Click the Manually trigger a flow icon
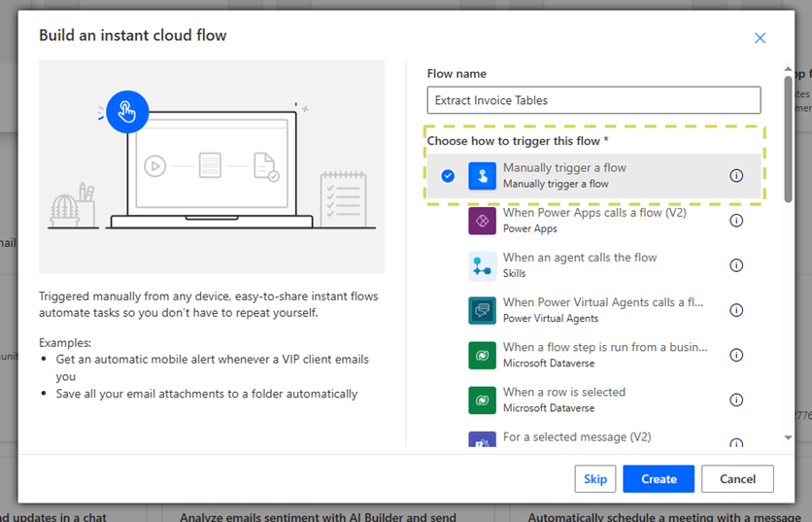812x522 pixels. (483, 176)
